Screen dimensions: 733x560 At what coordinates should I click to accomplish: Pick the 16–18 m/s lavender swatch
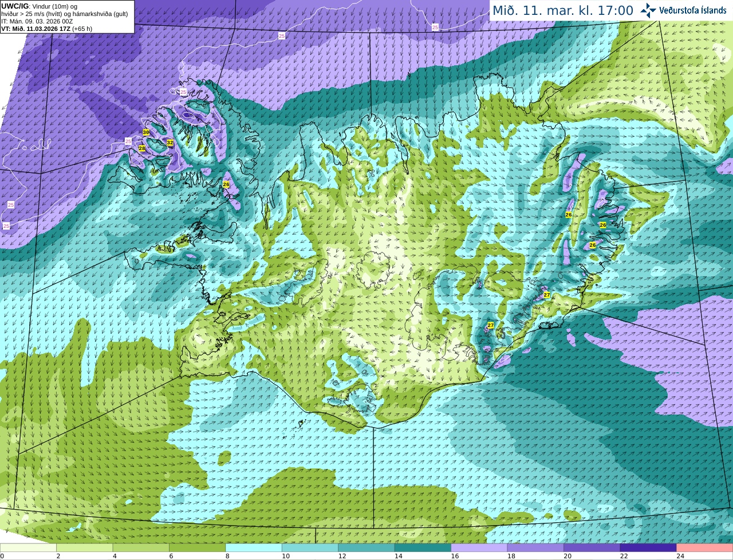pyautogui.click(x=479, y=548)
